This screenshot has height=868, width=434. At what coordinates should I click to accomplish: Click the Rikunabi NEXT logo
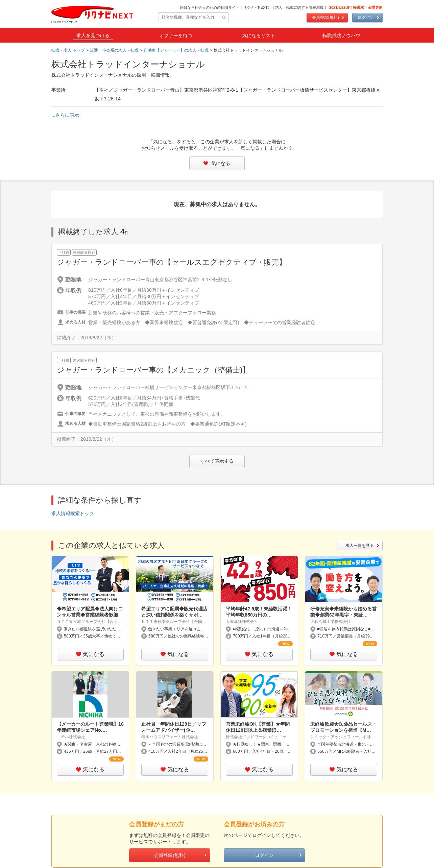(x=92, y=15)
